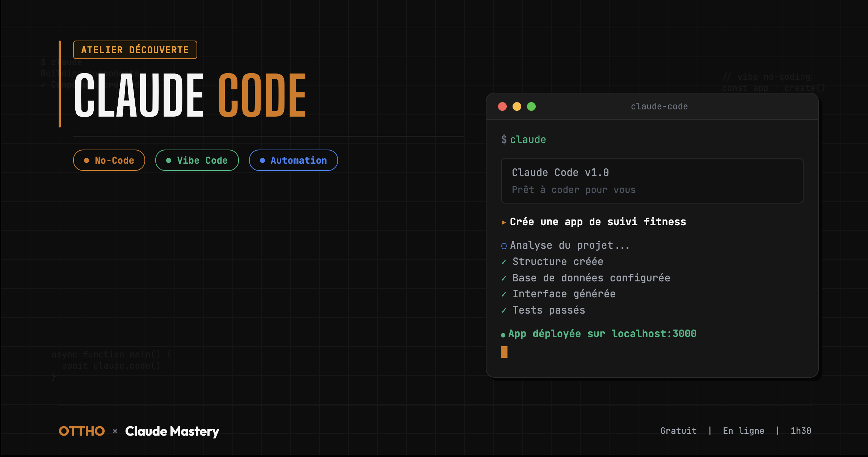Toggle the Vibe Code tag

(x=197, y=160)
